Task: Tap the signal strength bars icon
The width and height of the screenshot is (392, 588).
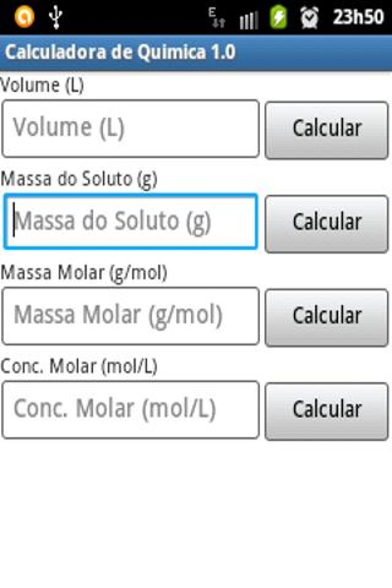Action: [249, 19]
